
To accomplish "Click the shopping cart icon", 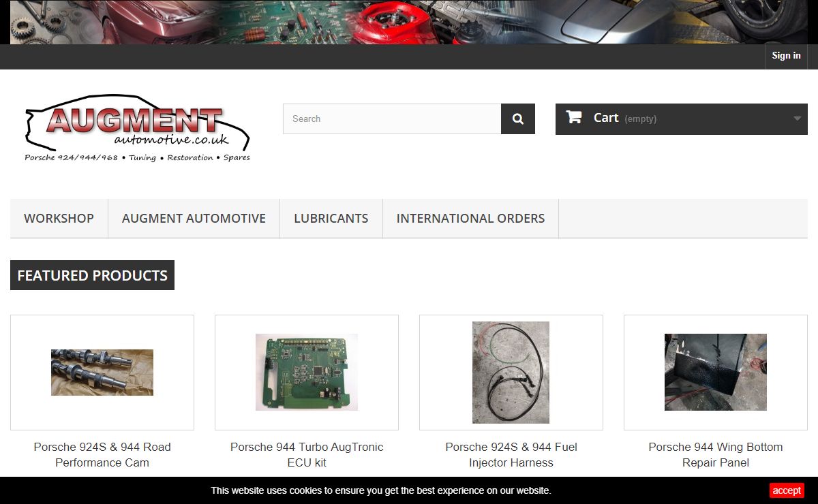I will [x=574, y=117].
